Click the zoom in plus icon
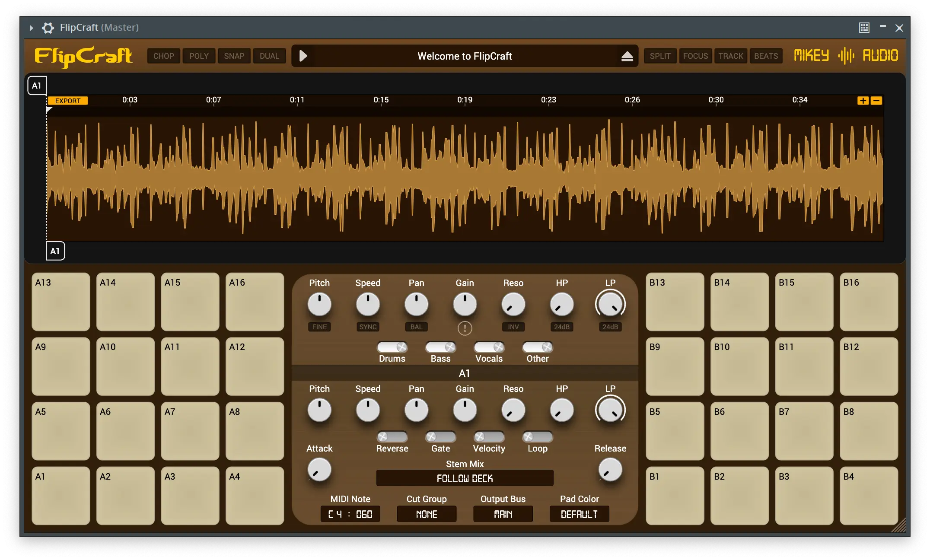The height and width of the screenshot is (560, 930). [x=863, y=101]
